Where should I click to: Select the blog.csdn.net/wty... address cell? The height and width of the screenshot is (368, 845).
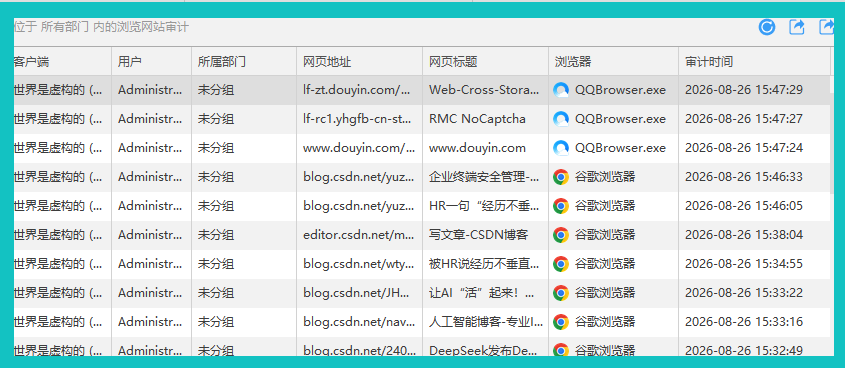(359, 265)
